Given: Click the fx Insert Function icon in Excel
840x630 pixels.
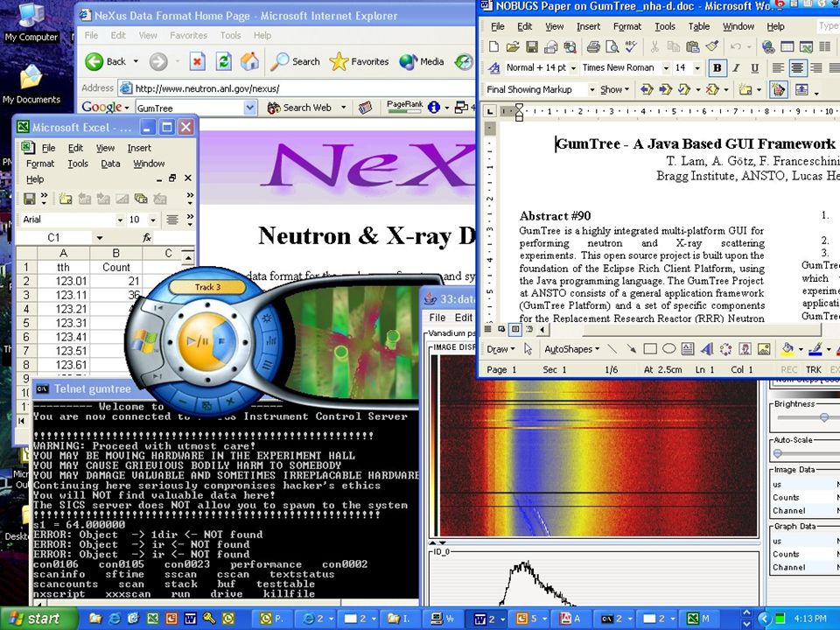Looking at the screenshot, I should coord(147,237).
